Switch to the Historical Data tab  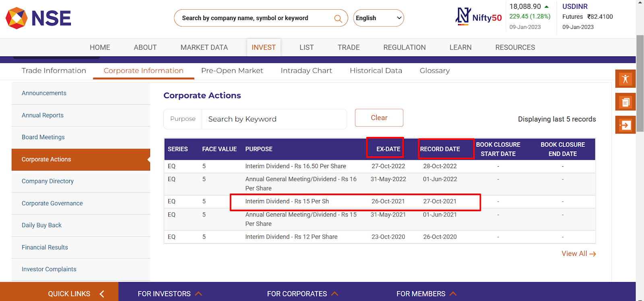pyautogui.click(x=376, y=71)
